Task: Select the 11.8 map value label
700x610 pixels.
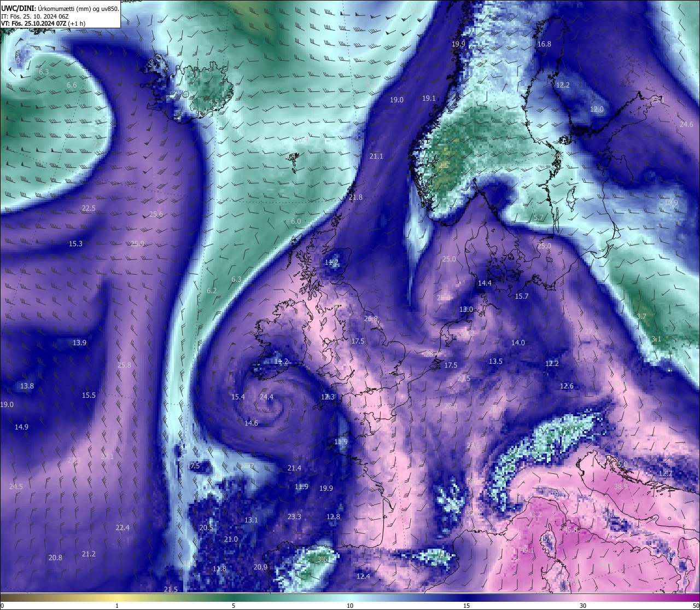Action: pos(219,569)
